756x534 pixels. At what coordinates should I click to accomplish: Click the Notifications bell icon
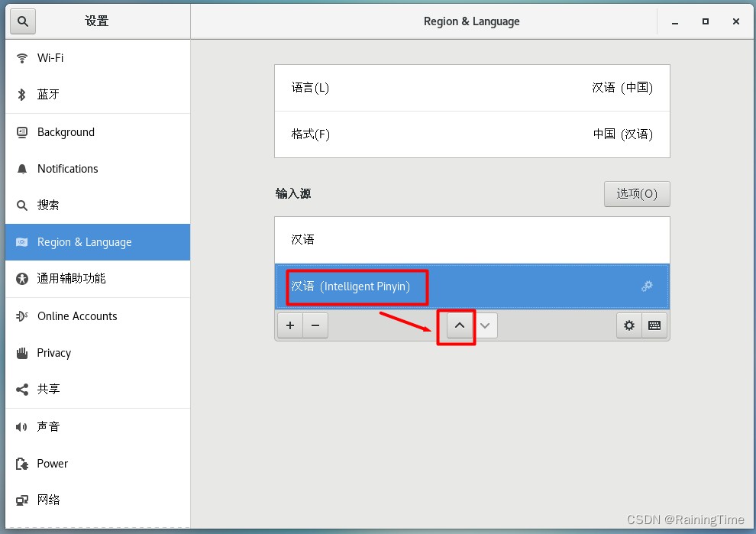(x=21, y=169)
